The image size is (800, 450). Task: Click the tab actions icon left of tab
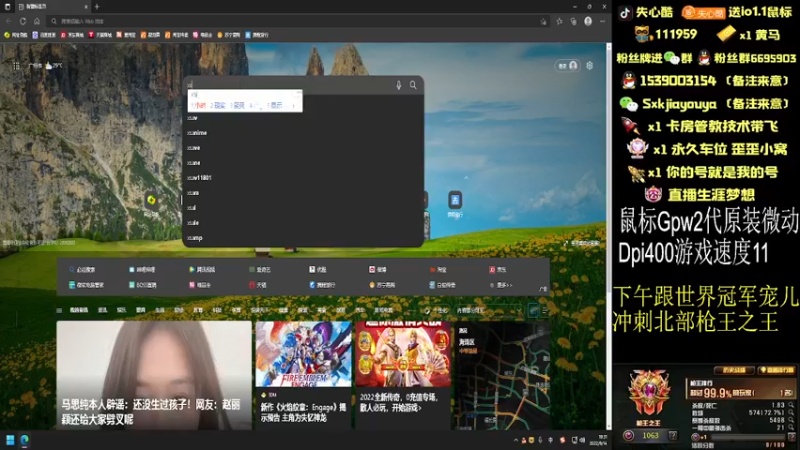[7, 7]
